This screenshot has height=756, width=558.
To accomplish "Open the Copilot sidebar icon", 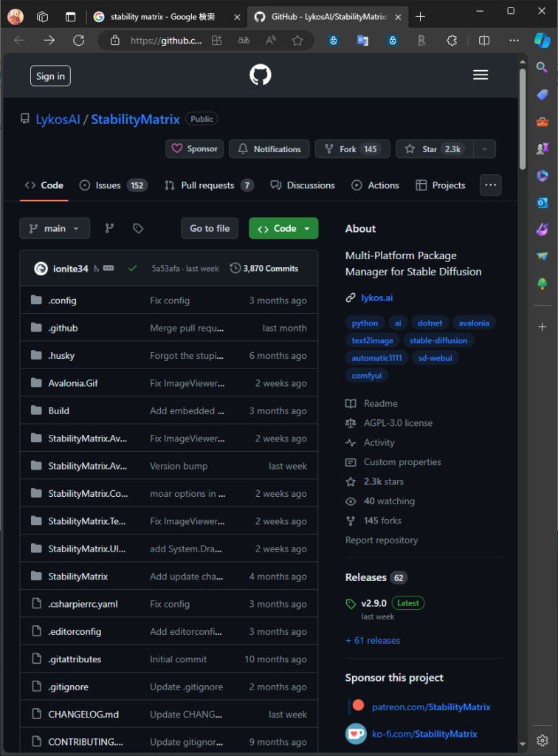I will pos(542,41).
